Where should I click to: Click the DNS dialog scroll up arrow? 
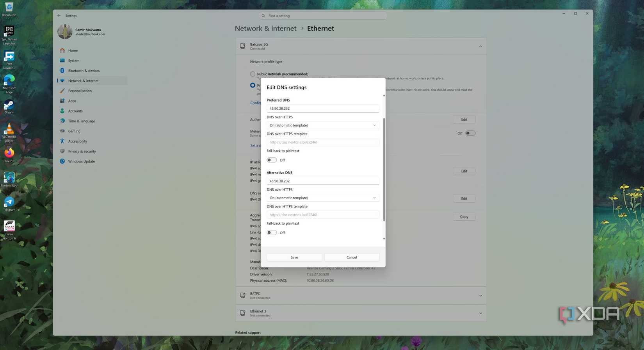pyautogui.click(x=384, y=96)
